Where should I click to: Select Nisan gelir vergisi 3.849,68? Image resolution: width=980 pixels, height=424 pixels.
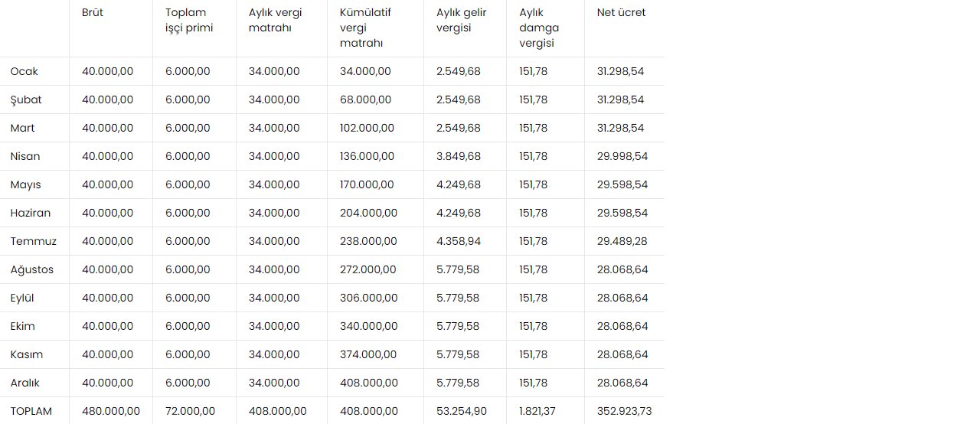point(459,156)
